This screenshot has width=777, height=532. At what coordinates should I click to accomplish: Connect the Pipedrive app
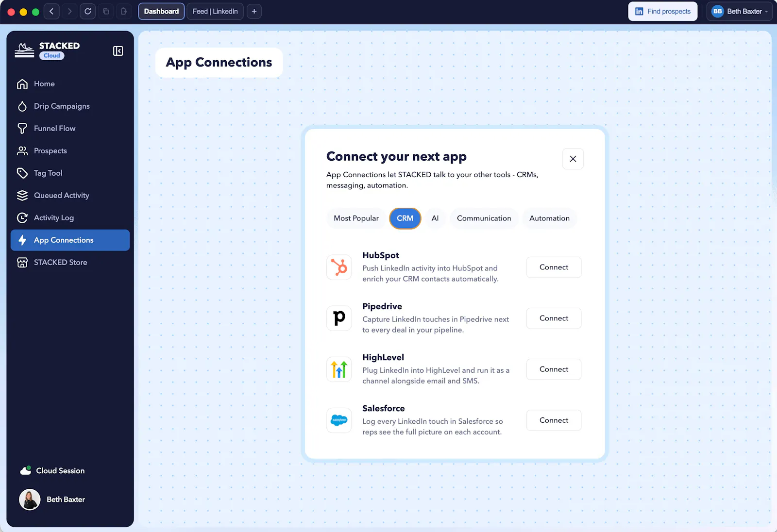point(554,318)
